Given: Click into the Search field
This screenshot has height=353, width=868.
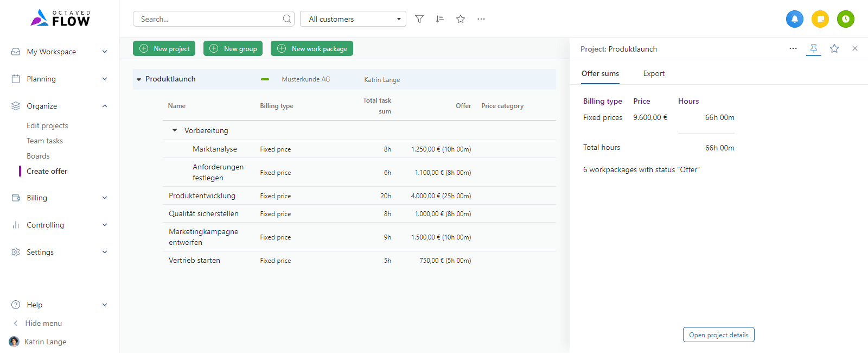Looking at the screenshot, I should point(209,19).
